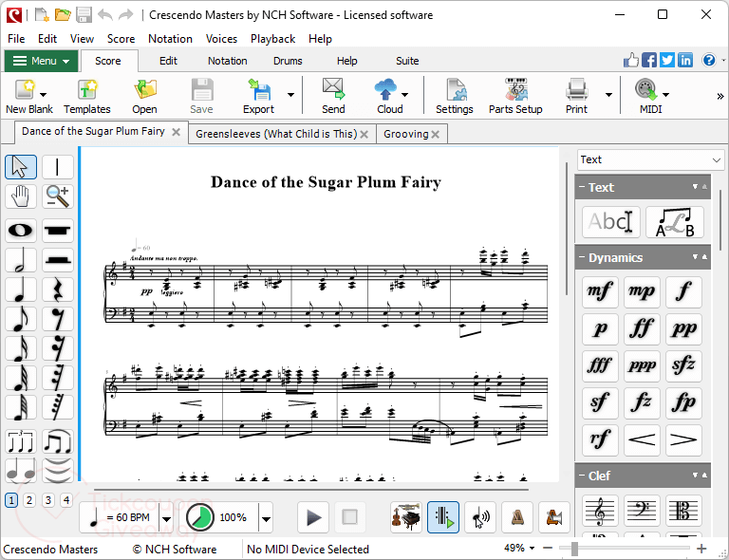This screenshot has width=729, height=560.
Task: Open the playback speed percent dropdown
Action: [x=266, y=518]
